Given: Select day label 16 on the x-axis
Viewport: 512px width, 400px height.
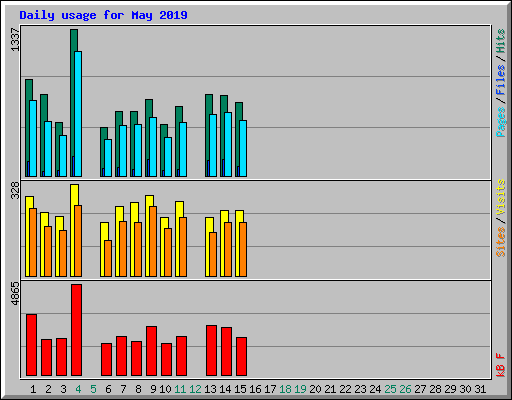Looking at the screenshot, I should [x=255, y=389].
